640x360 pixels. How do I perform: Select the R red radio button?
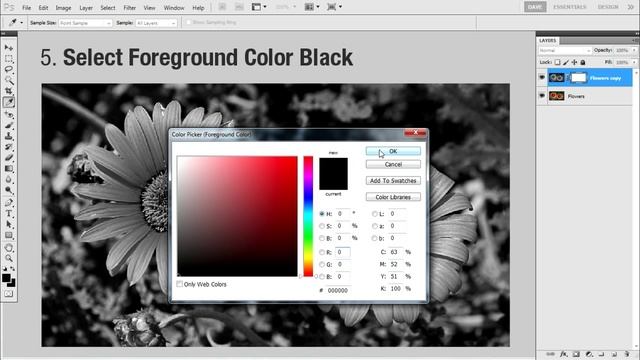(322, 252)
